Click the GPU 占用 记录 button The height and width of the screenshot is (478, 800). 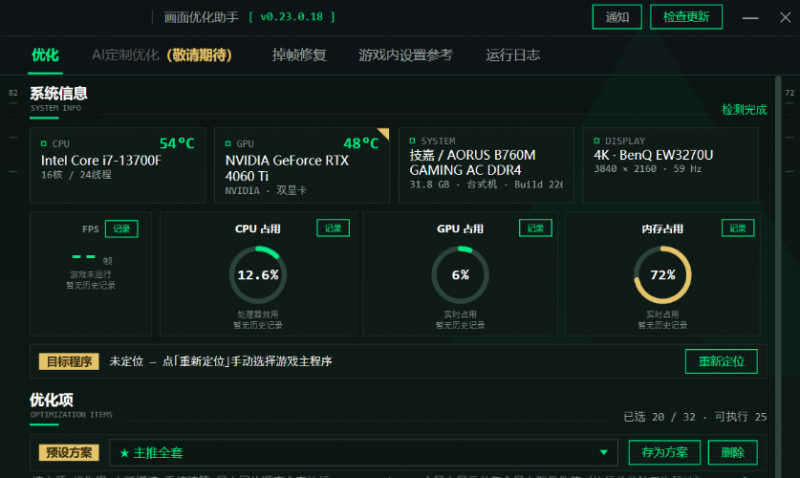536,228
